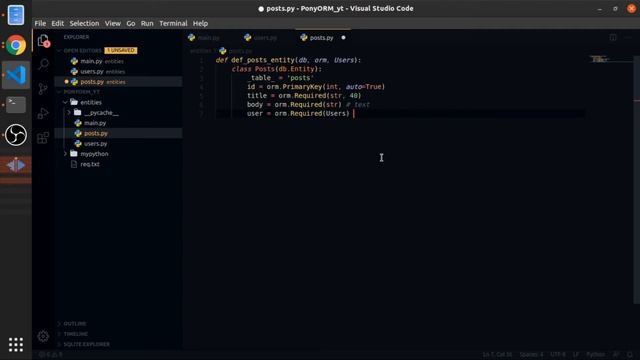Image resolution: width=640 pixels, height=360 pixels.
Task: Open the Explorer view in the activity bar
Action: tap(43, 40)
